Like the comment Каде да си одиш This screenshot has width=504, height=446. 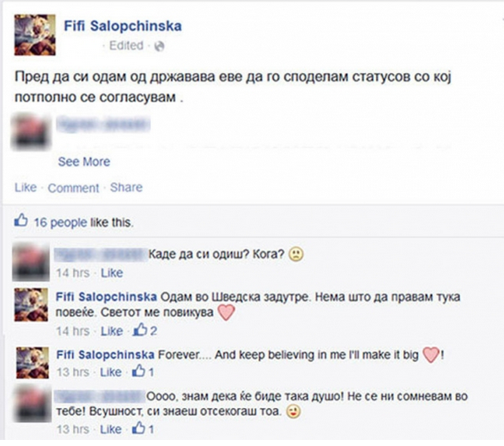112,273
